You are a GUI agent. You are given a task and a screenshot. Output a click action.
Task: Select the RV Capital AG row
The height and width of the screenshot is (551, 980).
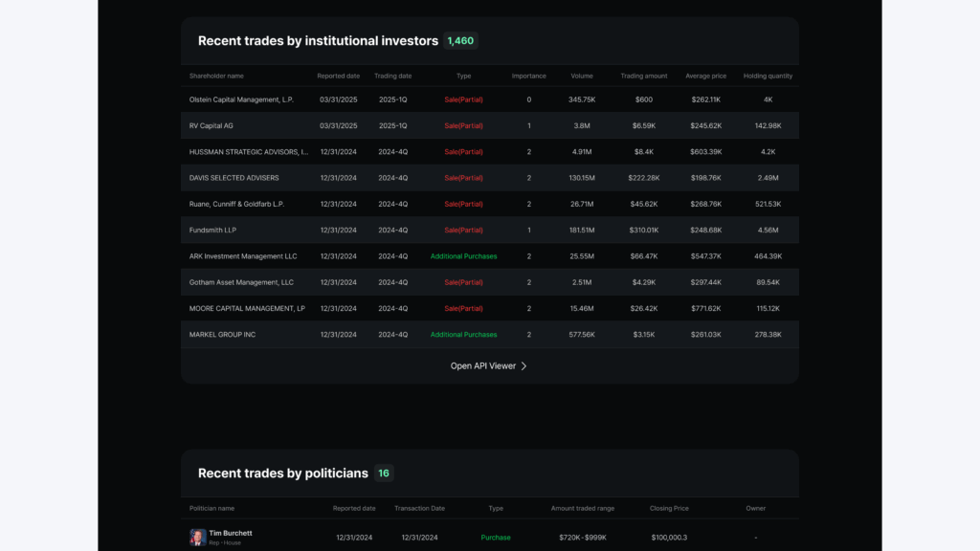click(490, 125)
